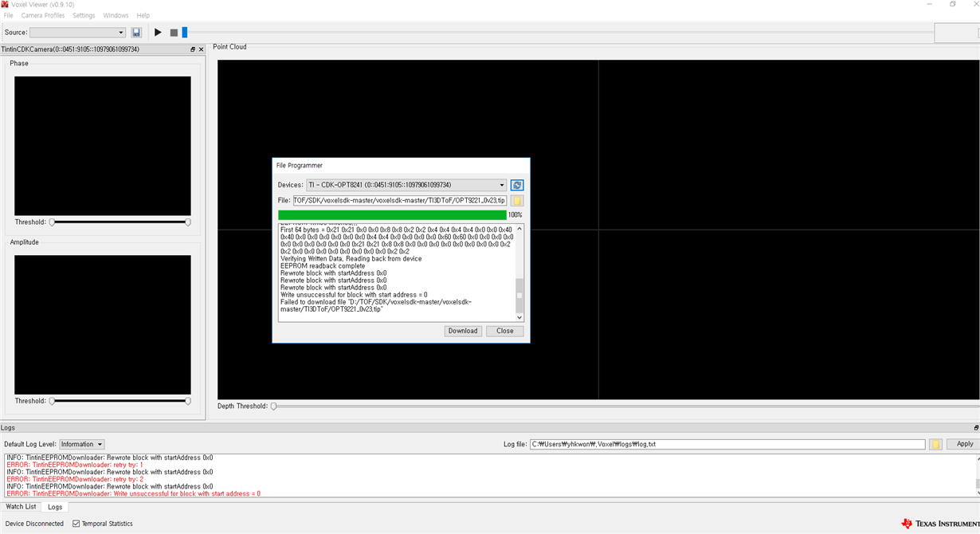Open the Help menu
Image resolution: width=980 pixels, height=534 pixels.
point(143,15)
